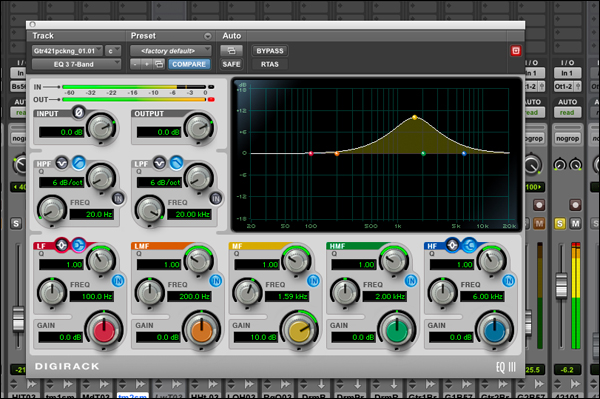Open the factory default preset list
The height and width of the screenshot is (399, 600).
pos(171,51)
